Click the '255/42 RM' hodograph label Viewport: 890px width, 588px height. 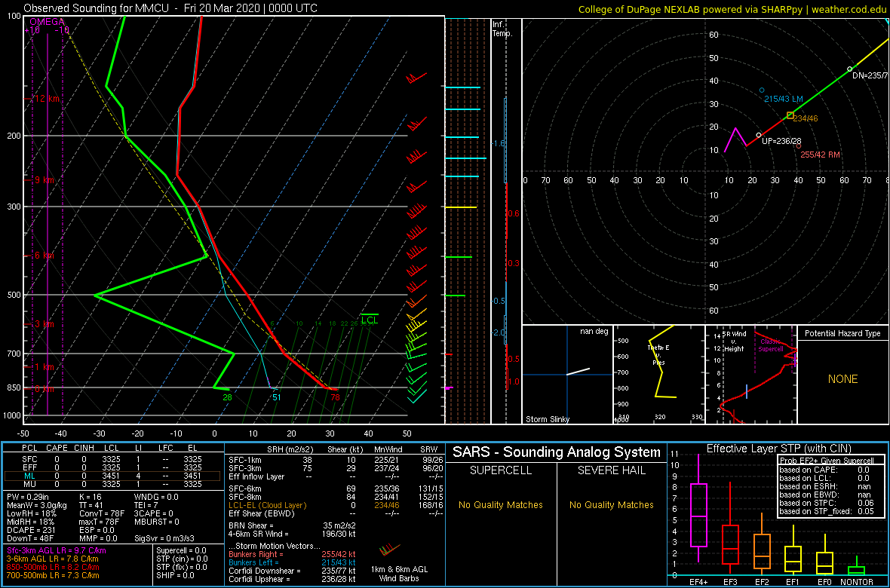click(820, 154)
